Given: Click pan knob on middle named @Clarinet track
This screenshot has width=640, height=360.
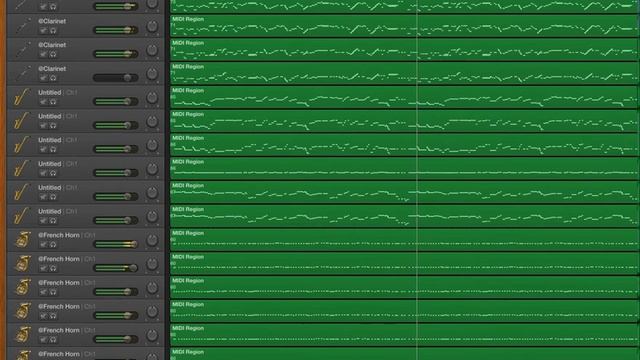Looking at the screenshot, I should tap(152, 50).
